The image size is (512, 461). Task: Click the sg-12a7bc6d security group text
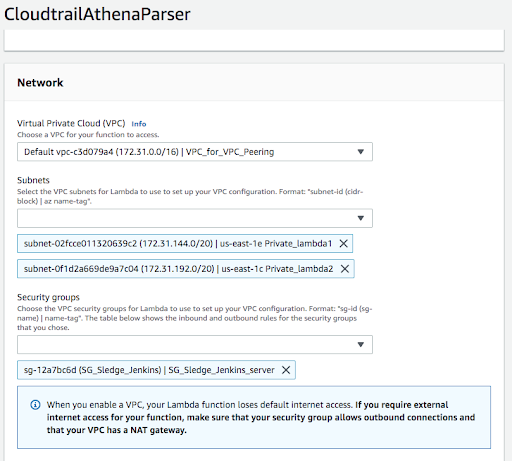149,370
